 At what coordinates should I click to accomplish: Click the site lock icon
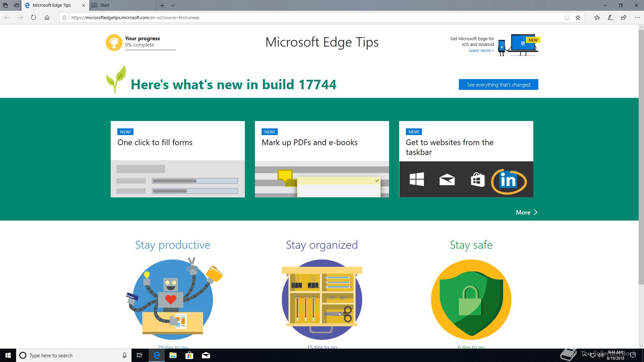[x=65, y=17]
